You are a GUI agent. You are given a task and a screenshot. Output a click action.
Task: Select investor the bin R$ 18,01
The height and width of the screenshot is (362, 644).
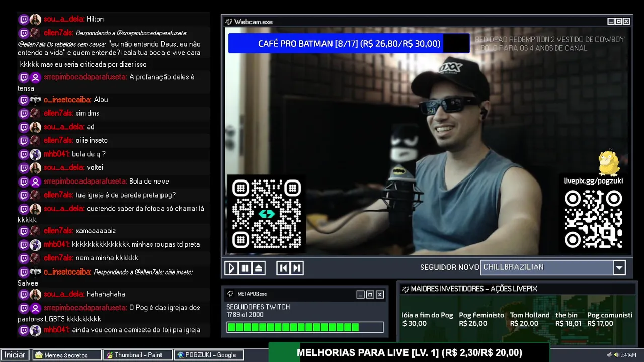point(569,319)
